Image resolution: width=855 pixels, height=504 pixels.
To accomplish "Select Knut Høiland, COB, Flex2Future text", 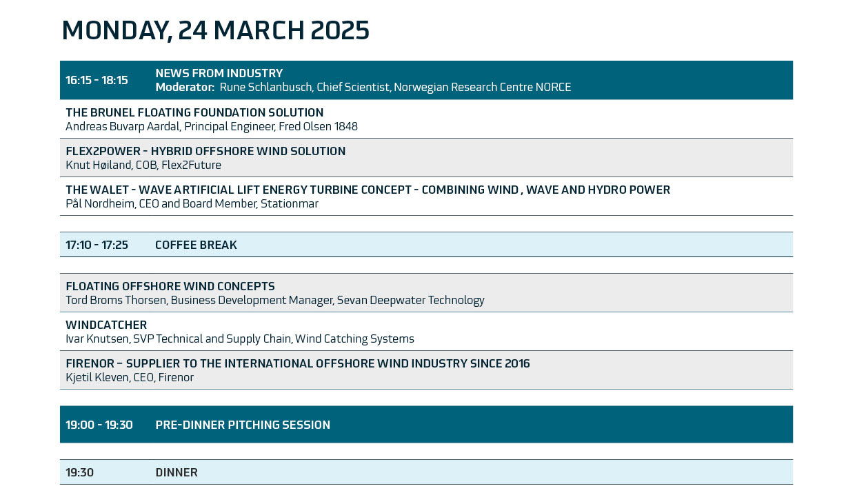I will (x=143, y=165).
